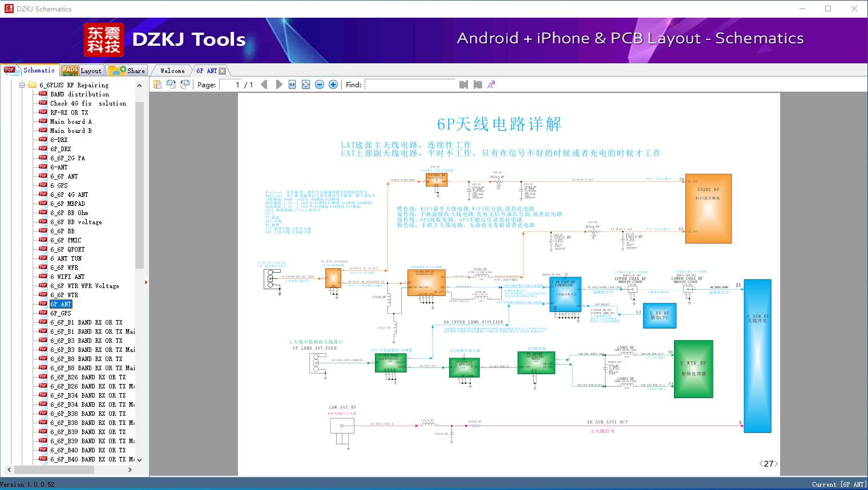The image size is (868, 490).
Task: Go to the previous page arrow
Action: [264, 84]
